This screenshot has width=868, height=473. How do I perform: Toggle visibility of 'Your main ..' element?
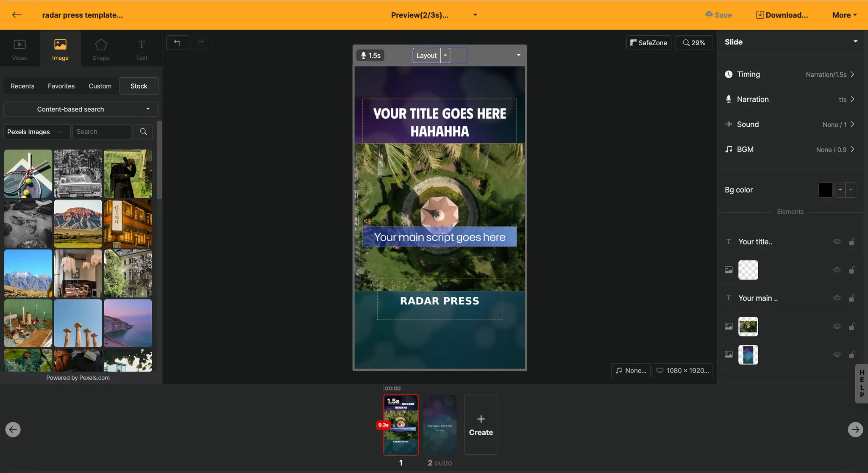(x=837, y=298)
